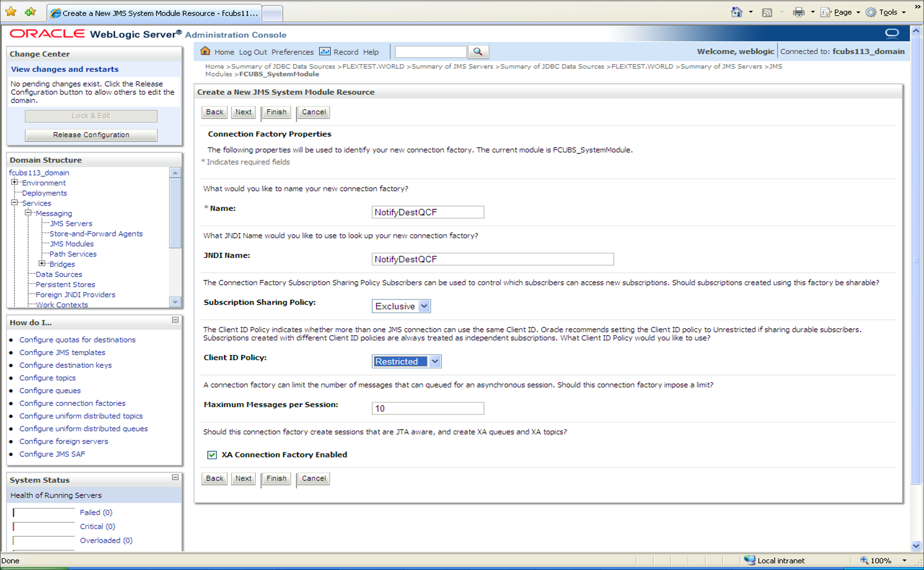The width and height of the screenshot is (924, 570).
Task: Click the Add to Favorites star-plus icon
Action: click(x=30, y=12)
